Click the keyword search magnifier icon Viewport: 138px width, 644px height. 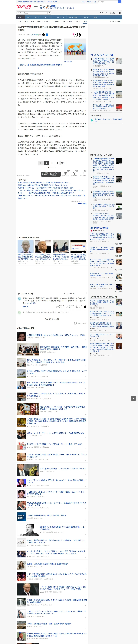click(49, 13)
